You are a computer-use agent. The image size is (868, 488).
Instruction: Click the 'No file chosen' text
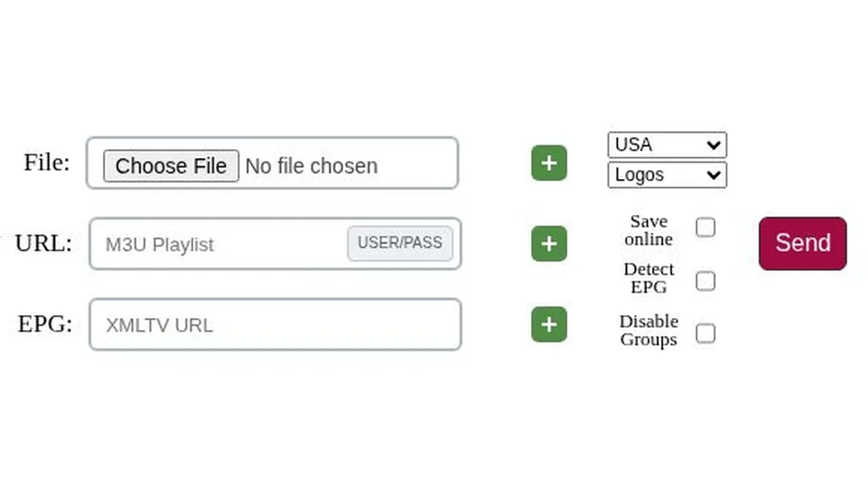click(311, 166)
